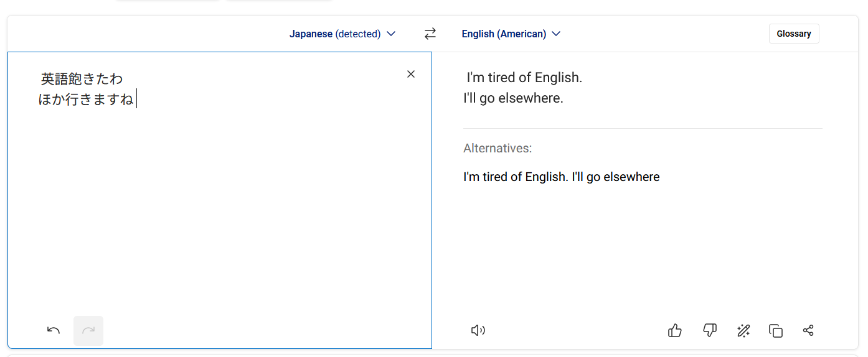The height and width of the screenshot is (357, 868).
Task: Copy the translated text to clipboard
Action: (776, 330)
